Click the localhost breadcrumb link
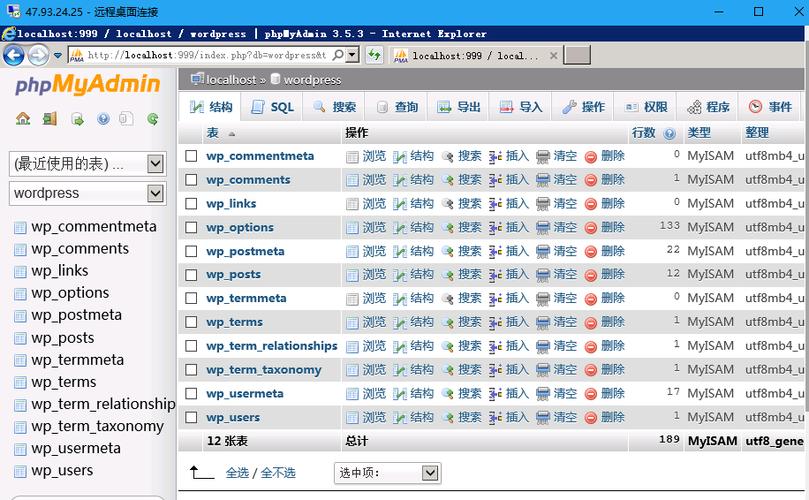 (231, 80)
